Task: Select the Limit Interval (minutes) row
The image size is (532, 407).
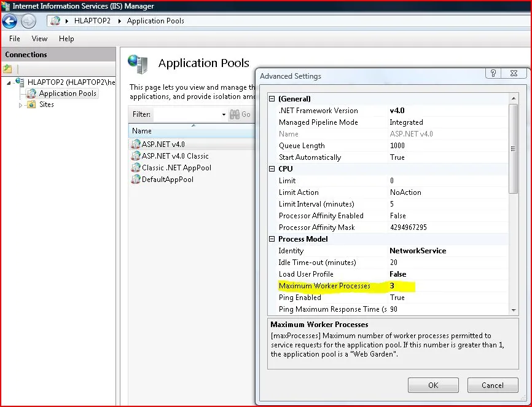Action: tap(393, 204)
